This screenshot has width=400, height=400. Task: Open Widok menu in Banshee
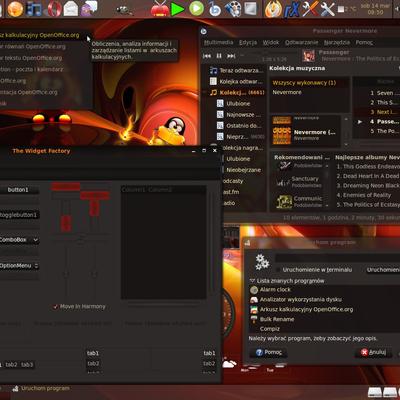(271, 42)
